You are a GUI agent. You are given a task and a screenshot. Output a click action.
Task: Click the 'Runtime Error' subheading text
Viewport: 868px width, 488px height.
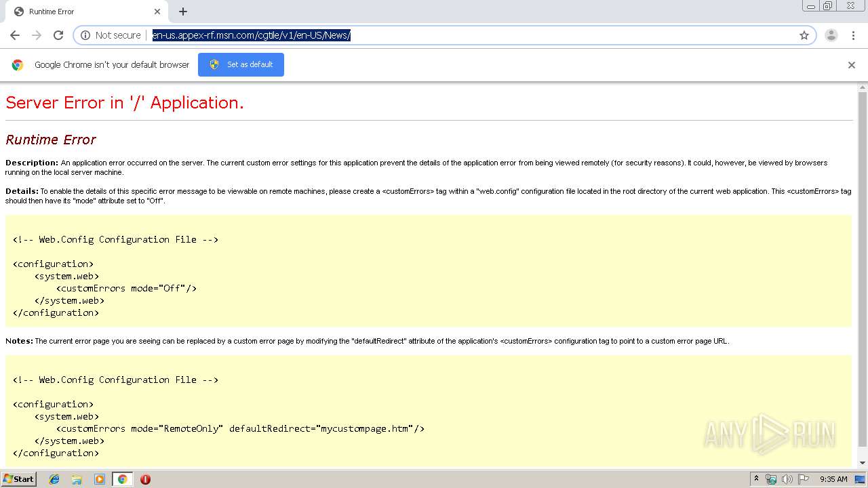(51, 140)
